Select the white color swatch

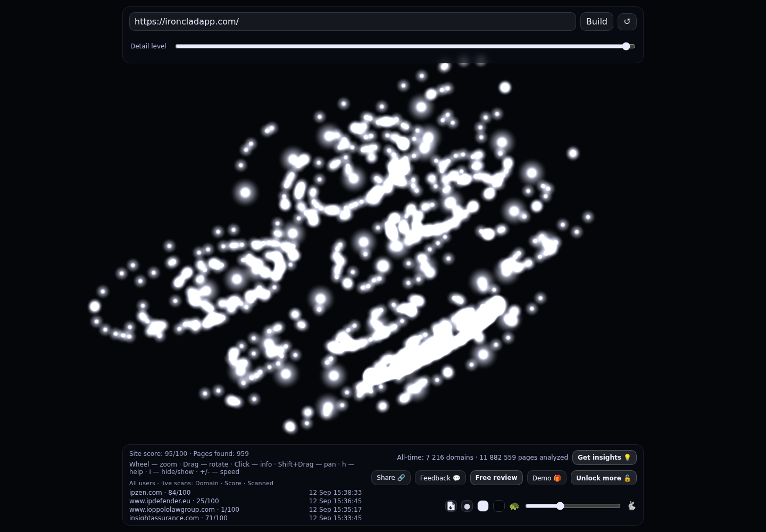(x=483, y=506)
